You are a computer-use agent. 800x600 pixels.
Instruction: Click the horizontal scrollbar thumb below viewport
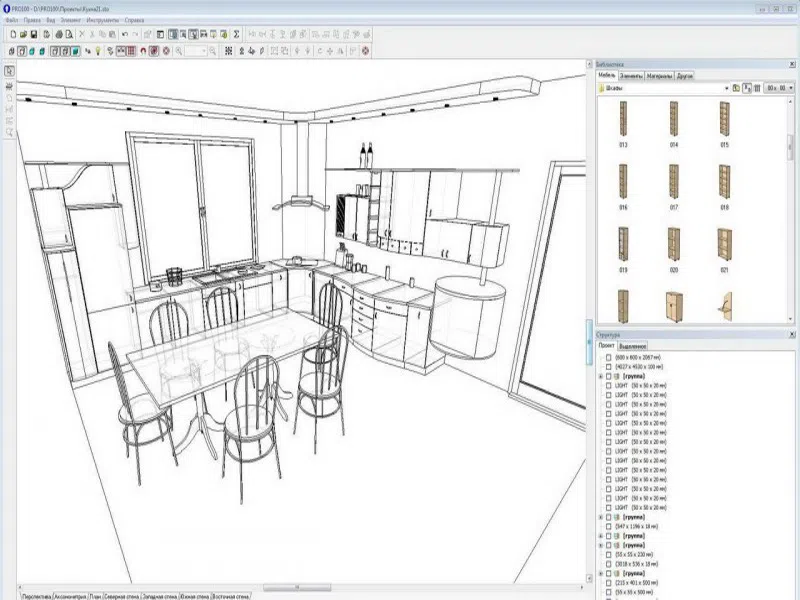coord(297,587)
